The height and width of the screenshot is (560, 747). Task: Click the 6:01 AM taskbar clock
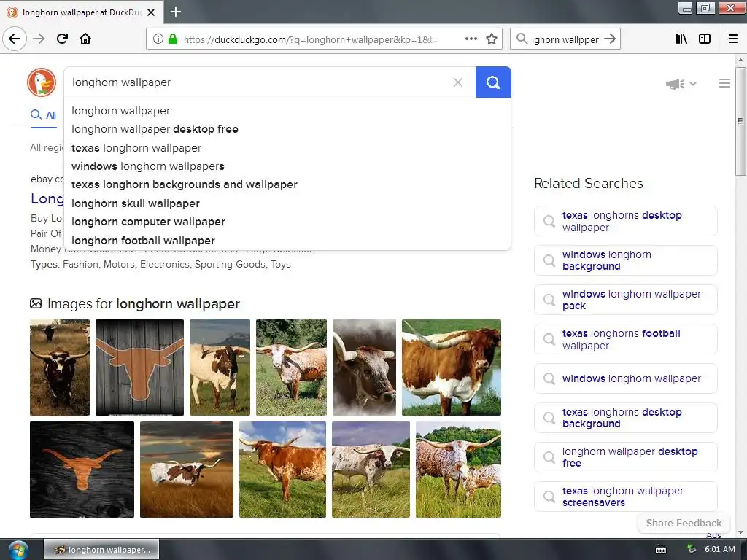(x=720, y=549)
